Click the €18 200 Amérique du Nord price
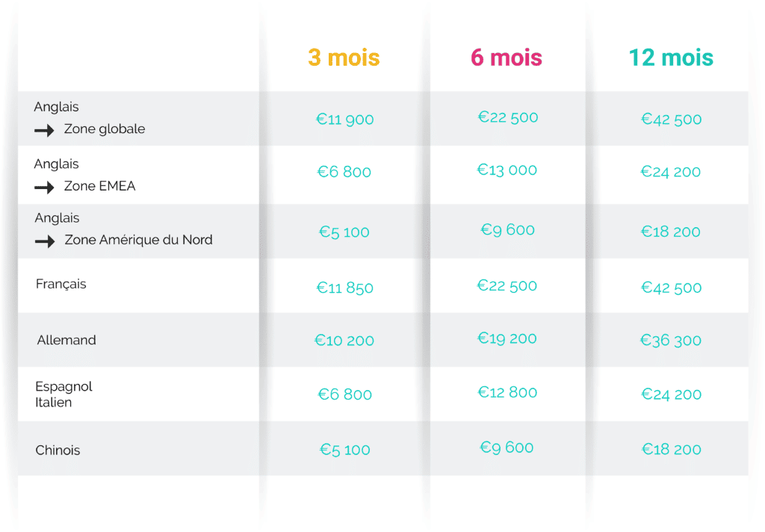Image resolution: width=765 pixels, height=532 pixels. [671, 232]
